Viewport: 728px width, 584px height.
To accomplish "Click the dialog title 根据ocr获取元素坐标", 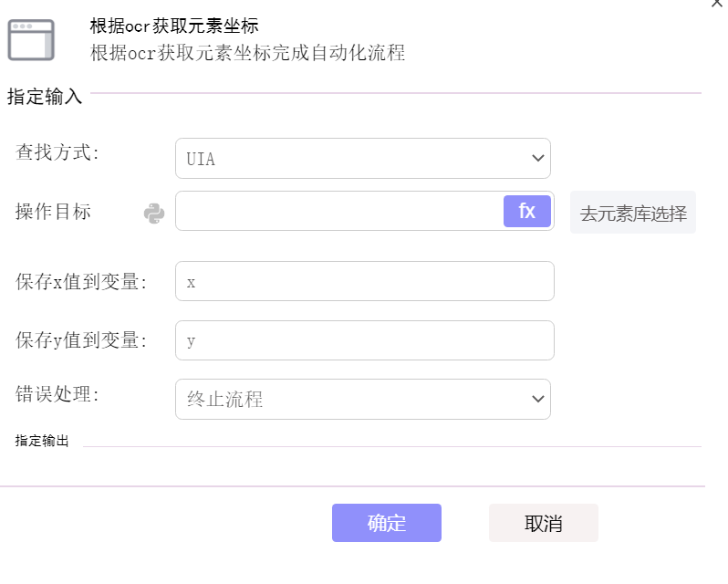I will 174,26.
